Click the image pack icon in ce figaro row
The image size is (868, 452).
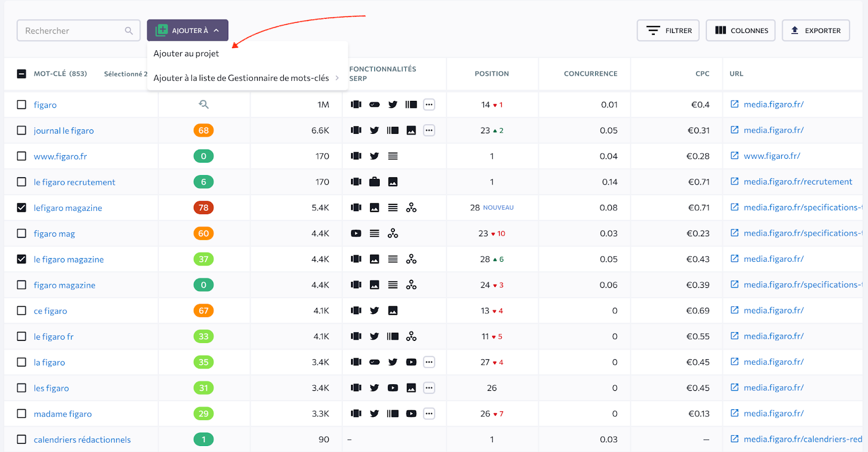click(x=393, y=311)
